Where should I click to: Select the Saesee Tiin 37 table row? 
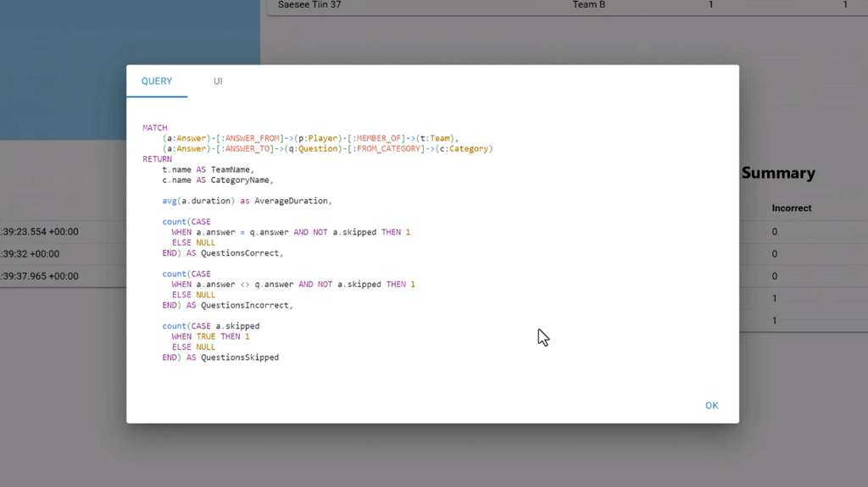click(310, 5)
